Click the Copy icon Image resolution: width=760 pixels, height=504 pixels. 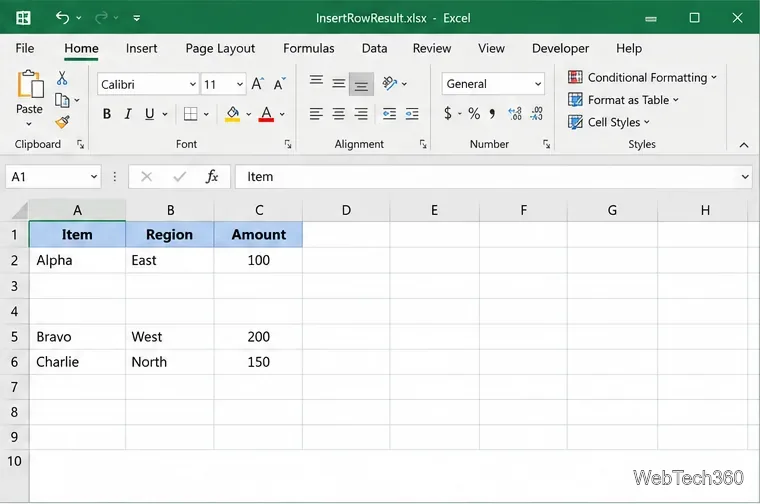62,100
